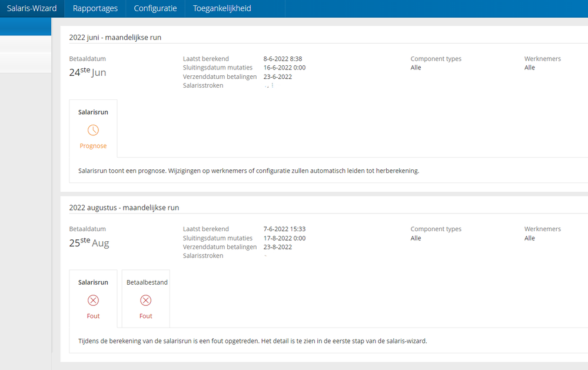588x370 pixels.
Task: Click the '8-6-2022 8:38' last calculated value
Action: [283, 59]
